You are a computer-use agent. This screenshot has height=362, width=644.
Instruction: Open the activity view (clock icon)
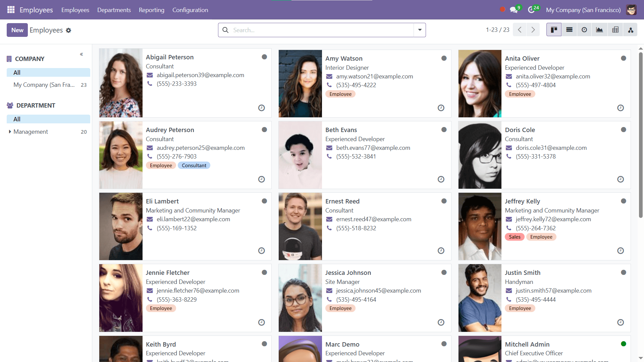point(584,29)
